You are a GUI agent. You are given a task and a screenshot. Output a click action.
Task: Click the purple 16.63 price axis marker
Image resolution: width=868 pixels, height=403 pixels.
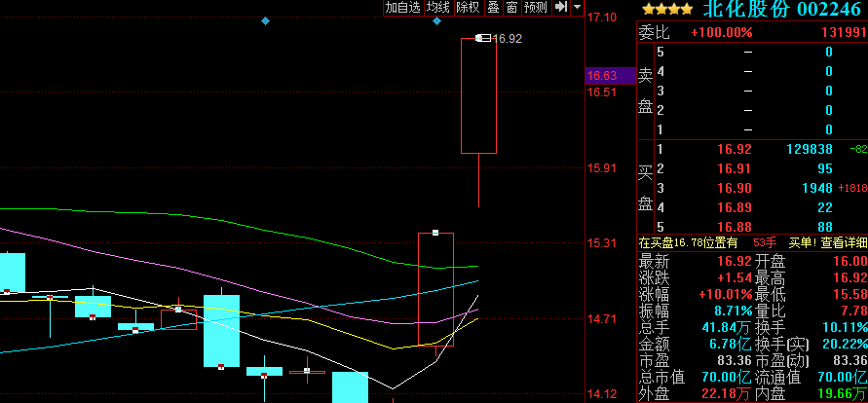[x=602, y=76]
